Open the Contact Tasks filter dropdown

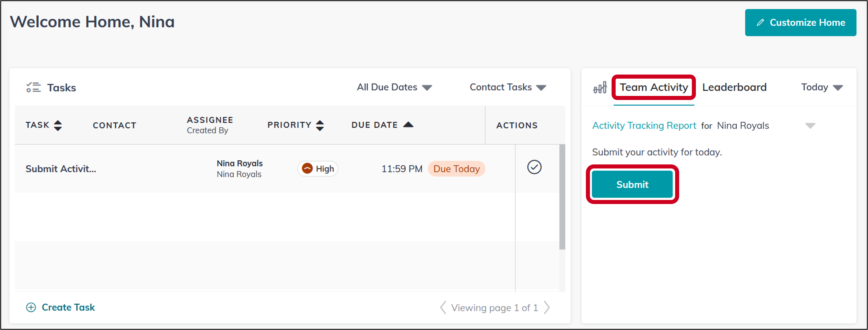508,87
